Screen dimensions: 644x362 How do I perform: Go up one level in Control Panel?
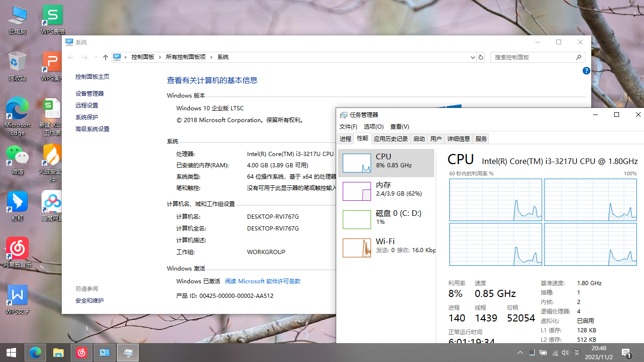click(x=106, y=57)
